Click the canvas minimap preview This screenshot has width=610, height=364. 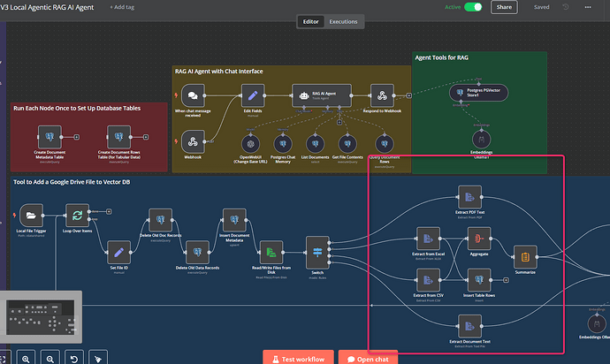pyautogui.click(x=41, y=317)
